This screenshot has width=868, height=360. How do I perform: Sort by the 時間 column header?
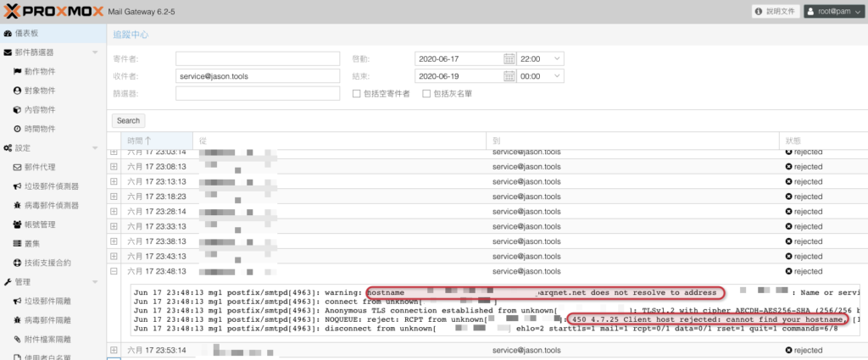pos(157,141)
